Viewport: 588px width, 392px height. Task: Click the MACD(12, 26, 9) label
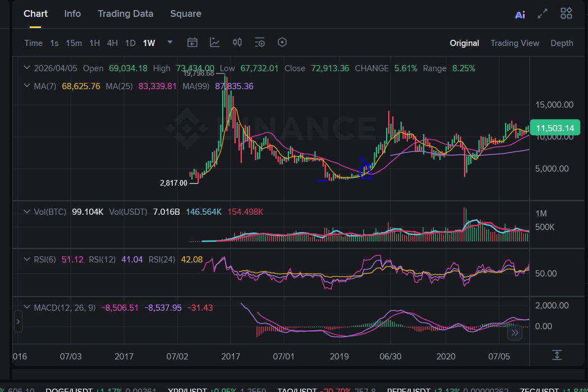(x=65, y=308)
